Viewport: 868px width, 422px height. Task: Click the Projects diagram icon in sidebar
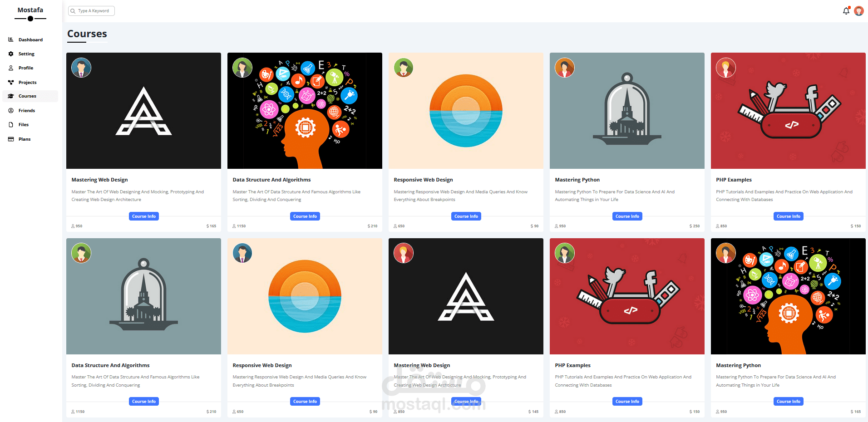pos(11,83)
